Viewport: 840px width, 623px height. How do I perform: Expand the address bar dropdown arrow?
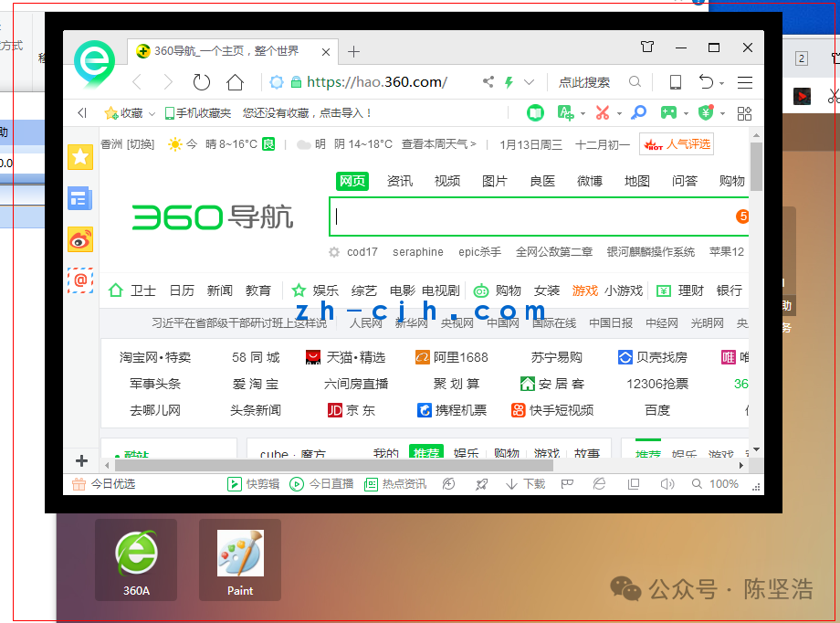coord(530,82)
